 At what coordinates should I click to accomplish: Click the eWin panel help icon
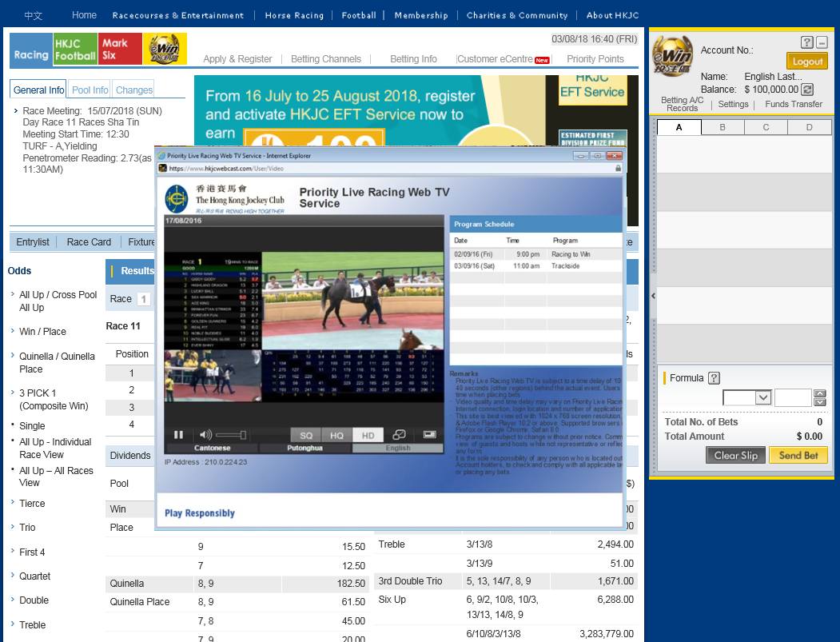tap(806, 42)
